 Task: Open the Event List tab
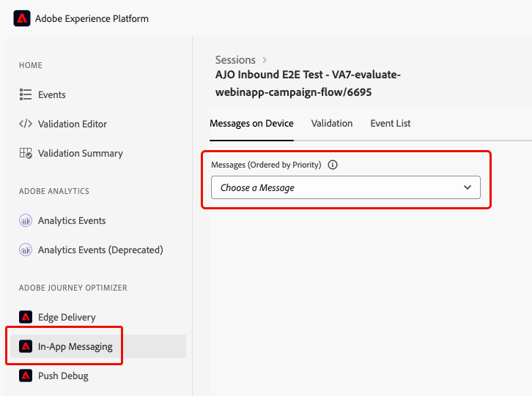tap(390, 124)
